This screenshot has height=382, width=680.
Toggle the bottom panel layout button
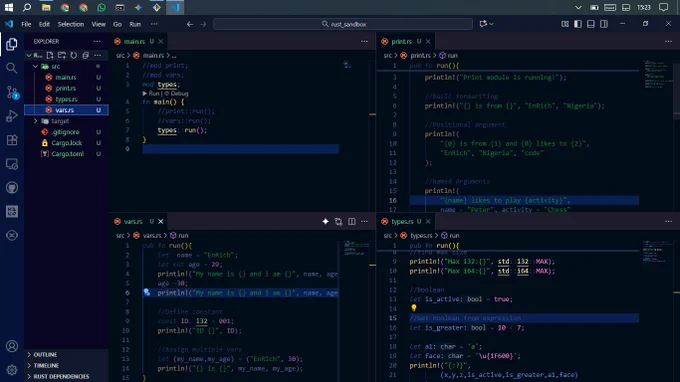pyautogui.click(x=591, y=24)
